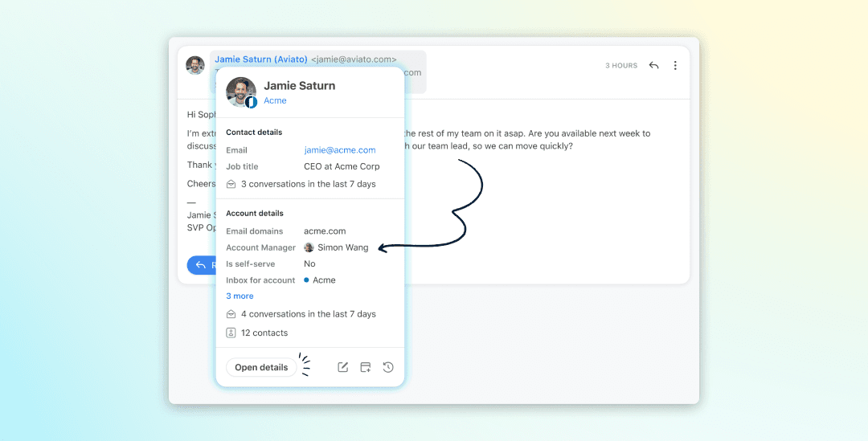
Task: Click Jamie Saturn's large profile photo in card
Action: [241, 92]
